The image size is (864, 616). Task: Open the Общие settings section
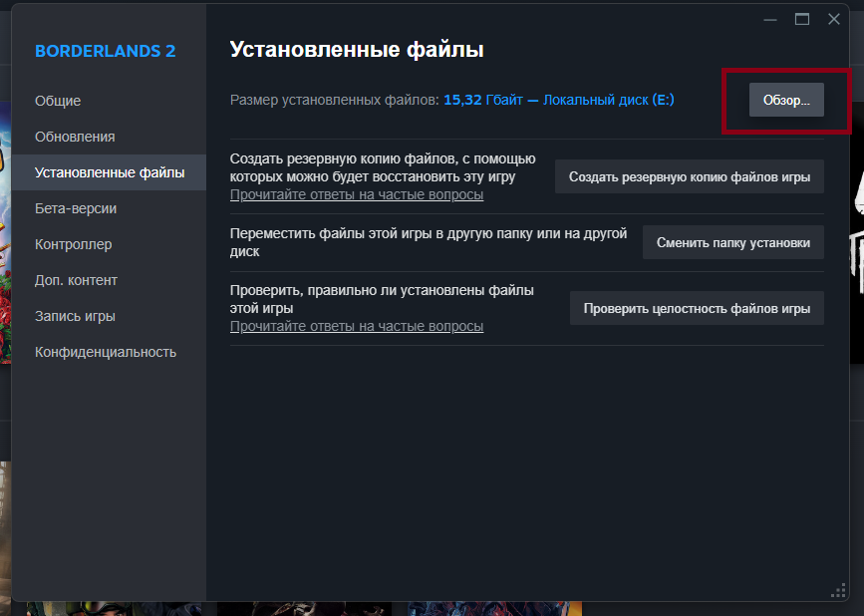pos(109,101)
